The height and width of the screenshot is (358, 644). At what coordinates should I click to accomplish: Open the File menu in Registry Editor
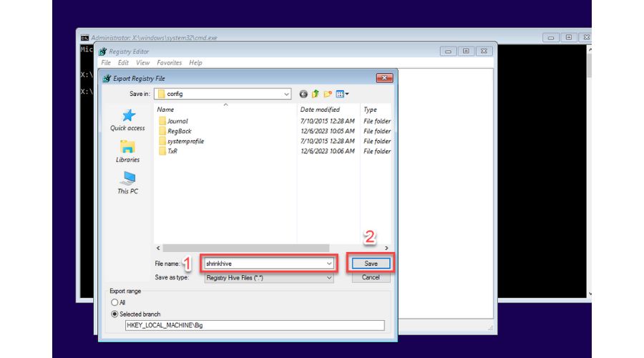click(106, 63)
